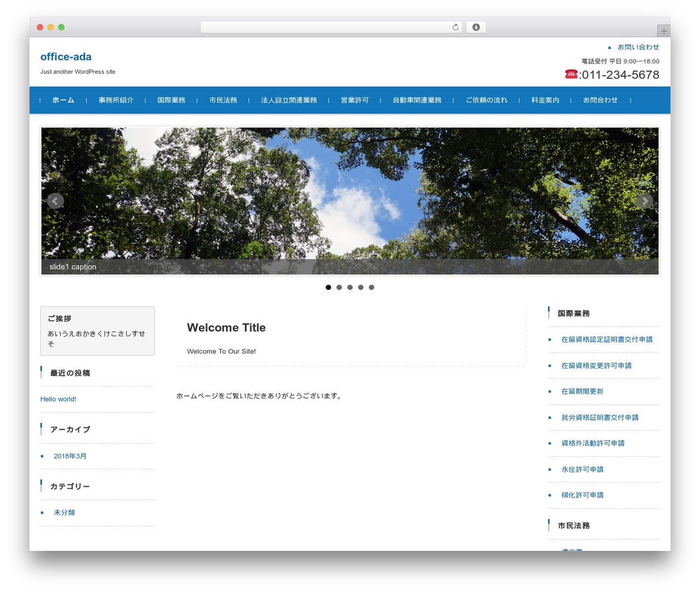
Task: Click the お問い合わせ header link
Action: pyautogui.click(x=638, y=47)
